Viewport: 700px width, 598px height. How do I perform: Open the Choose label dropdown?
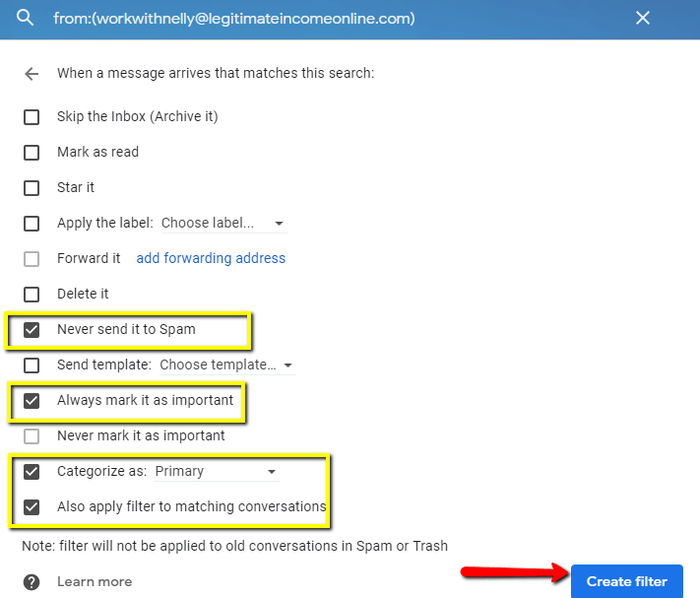223,223
